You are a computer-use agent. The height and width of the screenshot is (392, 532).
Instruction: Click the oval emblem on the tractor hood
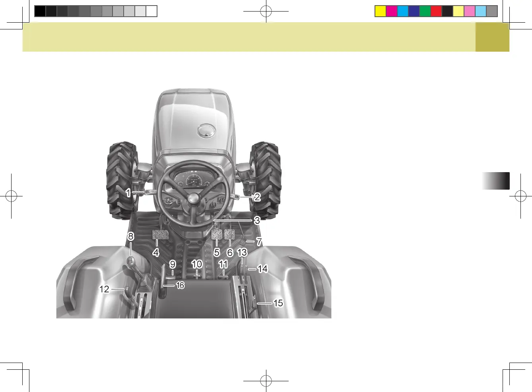point(206,130)
